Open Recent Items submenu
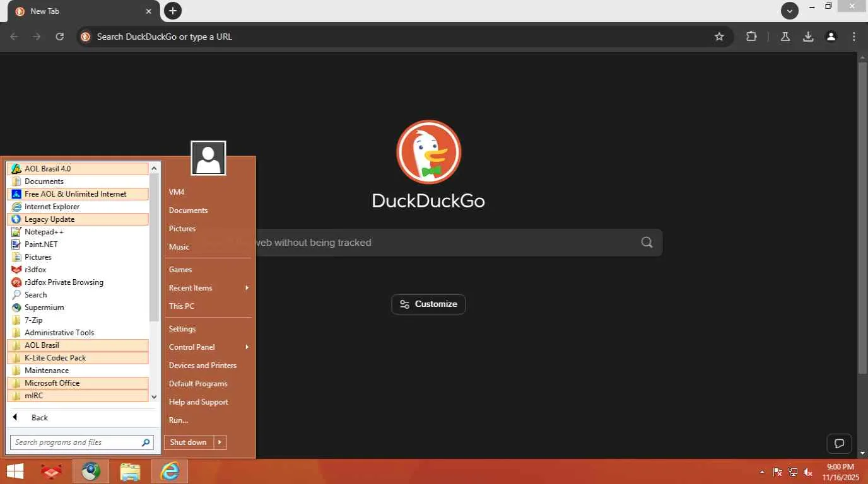 208,288
